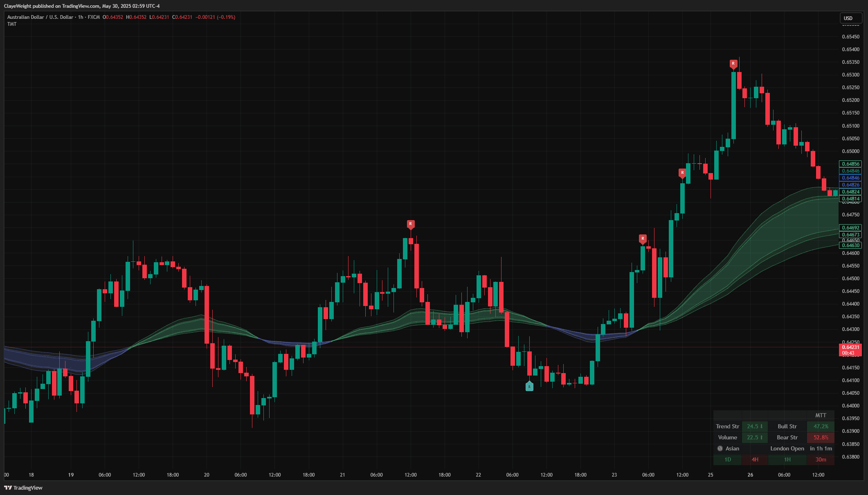This screenshot has width=868, height=495.
Task: Toggle the red 4H timeframe cell in MTT panel
Action: coord(755,459)
